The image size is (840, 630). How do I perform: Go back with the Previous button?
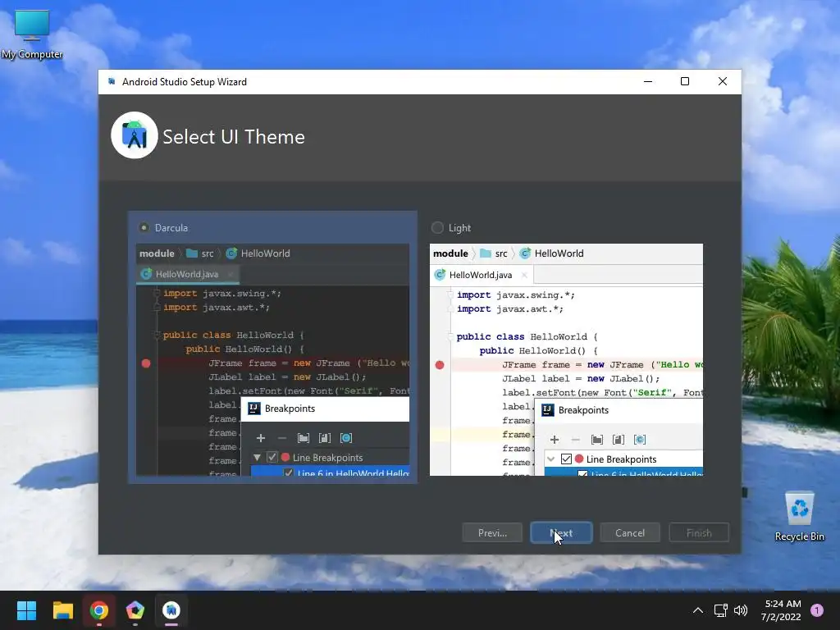(492, 533)
